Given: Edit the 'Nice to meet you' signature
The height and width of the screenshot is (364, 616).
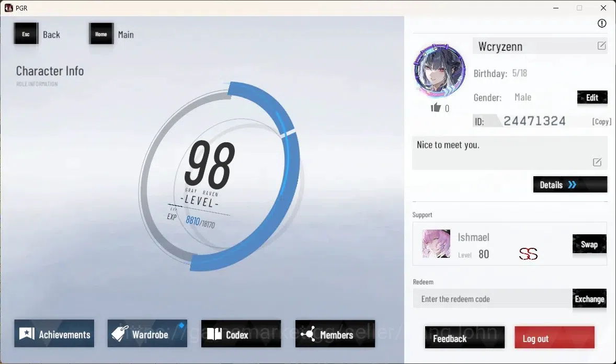Looking at the screenshot, I should coord(597,162).
